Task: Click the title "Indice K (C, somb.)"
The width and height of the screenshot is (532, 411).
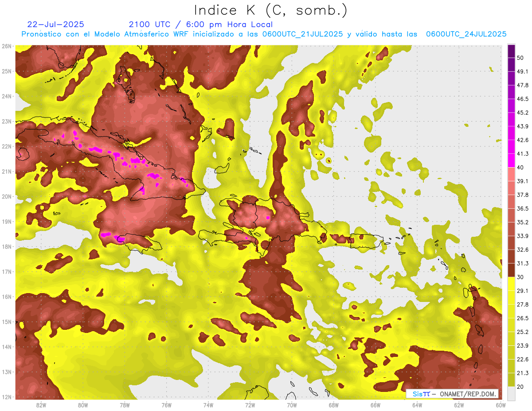Action: [x=270, y=10]
